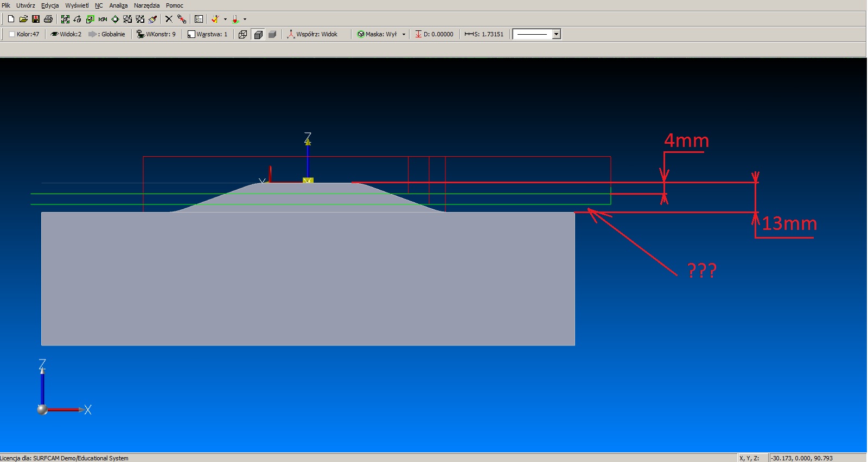Click the zoom window icon with green frame
Viewport: 868px width, 462px height.
pyautogui.click(x=90, y=19)
